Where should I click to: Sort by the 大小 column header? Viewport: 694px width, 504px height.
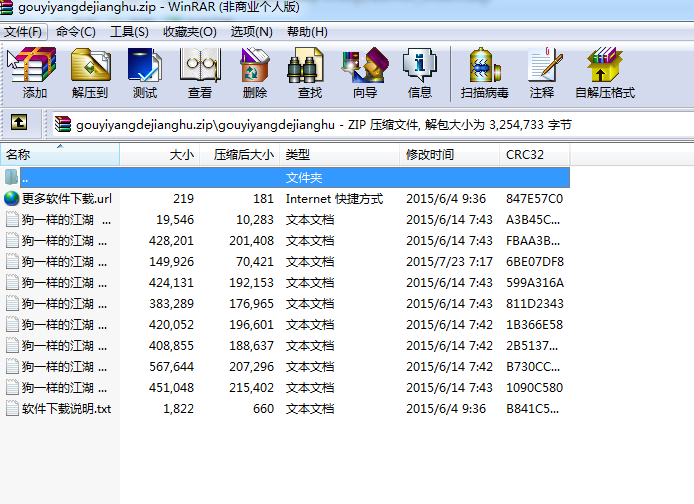pos(160,154)
